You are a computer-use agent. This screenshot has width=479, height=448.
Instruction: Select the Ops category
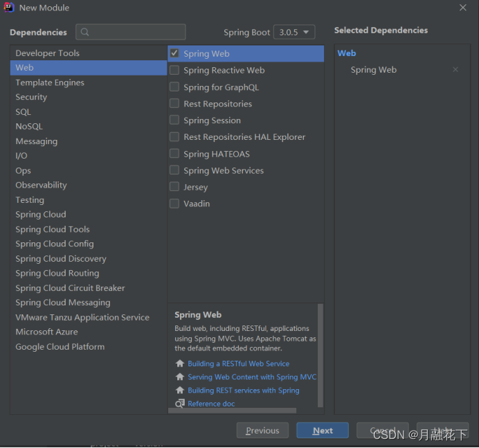click(x=89, y=170)
